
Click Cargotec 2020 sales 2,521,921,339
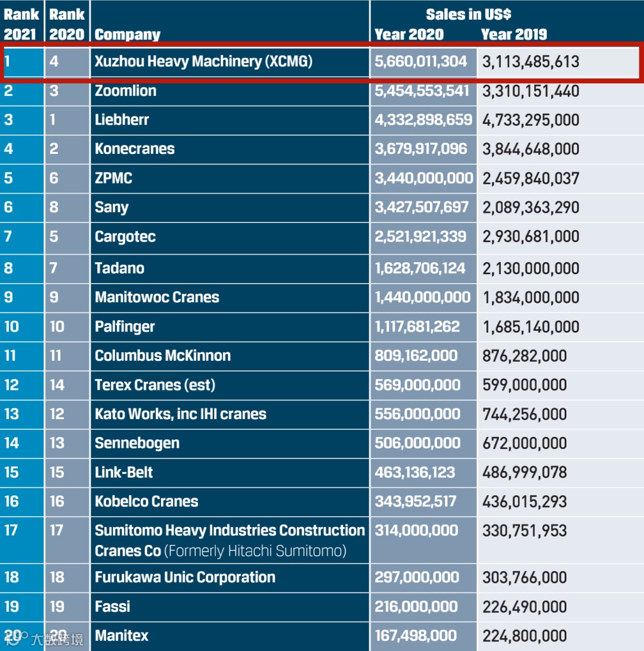(420, 237)
